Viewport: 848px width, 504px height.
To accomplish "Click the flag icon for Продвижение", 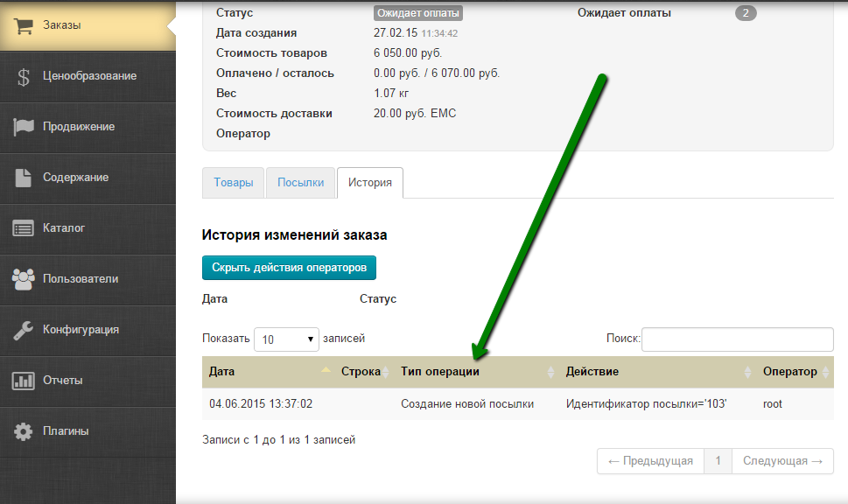I will pos(24,127).
